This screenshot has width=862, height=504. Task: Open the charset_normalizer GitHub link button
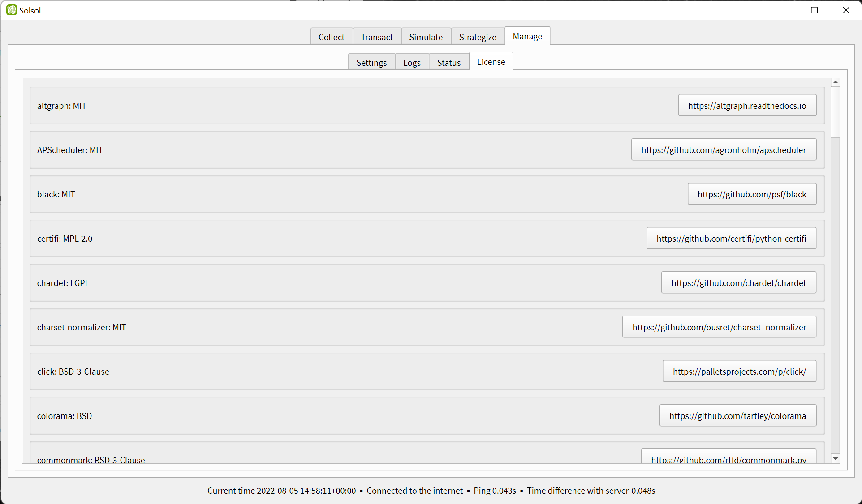click(x=719, y=327)
